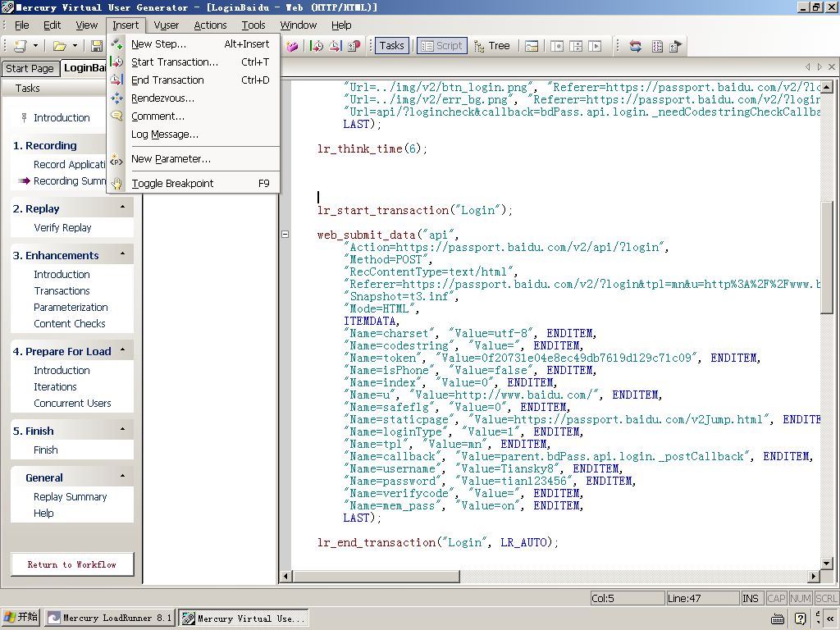The height and width of the screenshot is (630, 840).
Task: Open the Help menu
Action: (341, 25)
